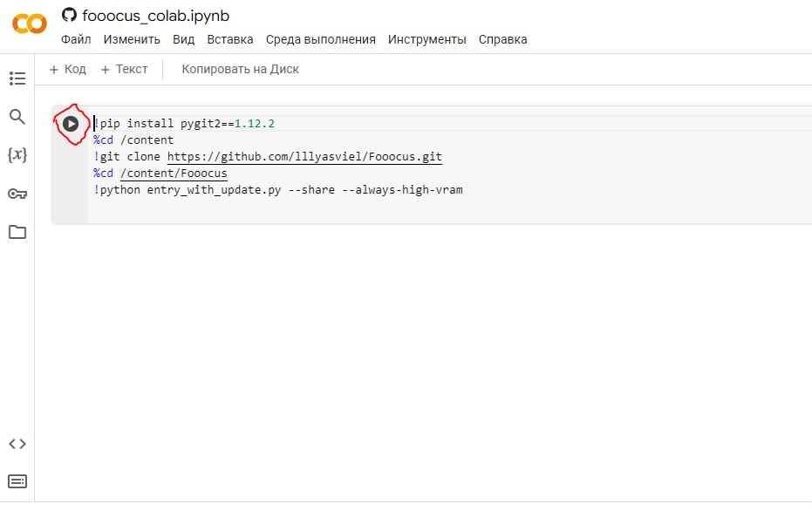Open the terminal panel icon
This screenshot has height=511, width=812.
[x=17, y=481]
